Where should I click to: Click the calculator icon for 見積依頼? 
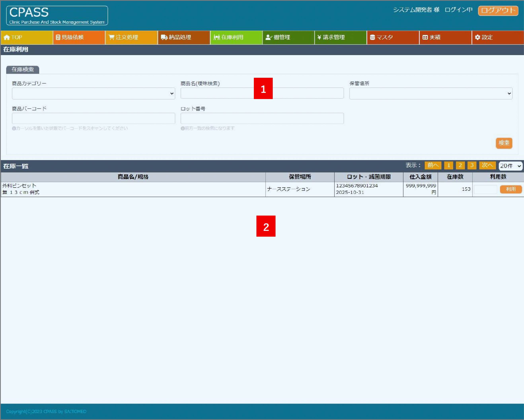tap(58, 37)
